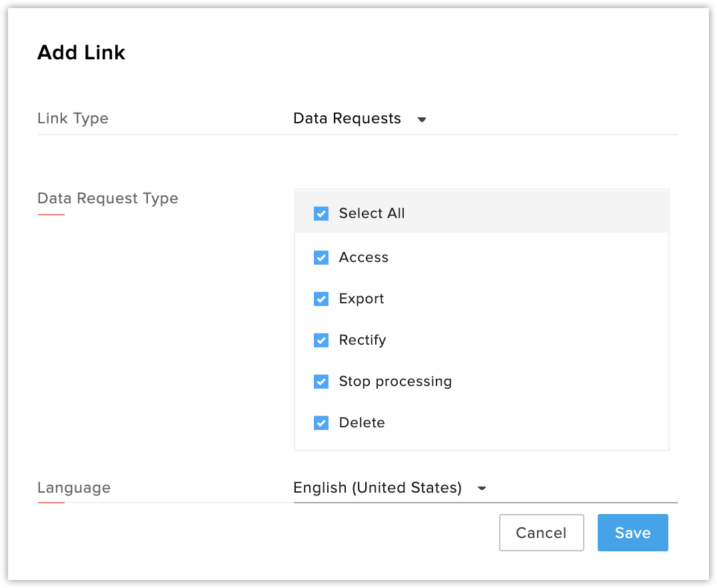Click the Data Requests selected value
This screenshot has width=717, height=588.
(347, 119)
